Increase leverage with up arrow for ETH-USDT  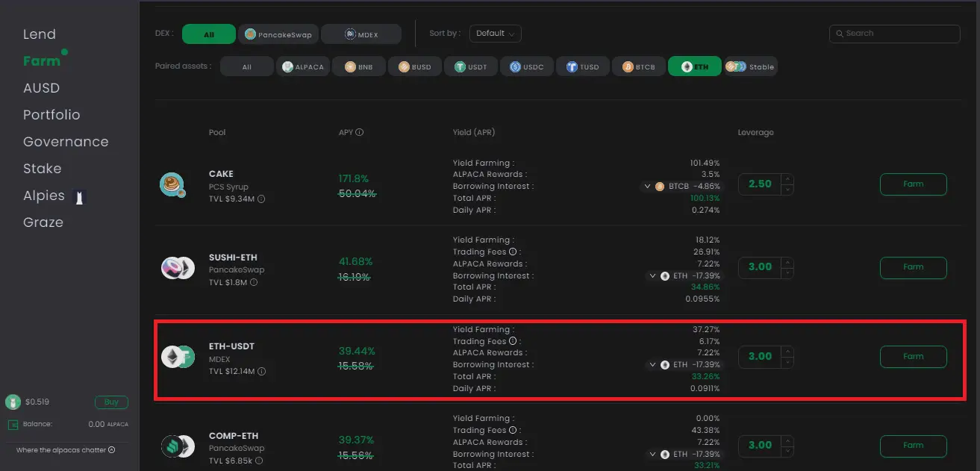(787, 351)
